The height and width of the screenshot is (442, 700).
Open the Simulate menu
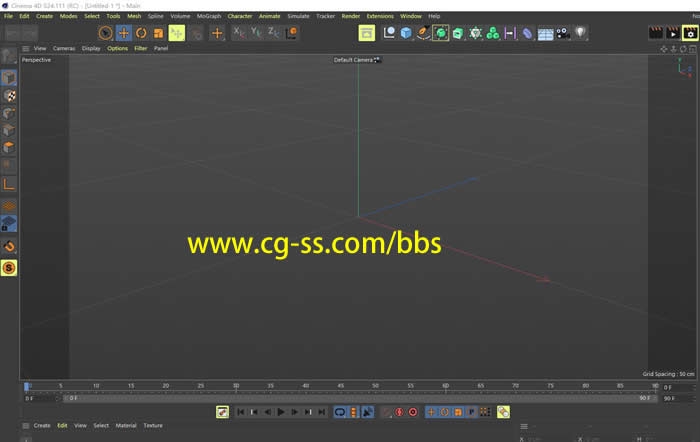pos(298,16)
